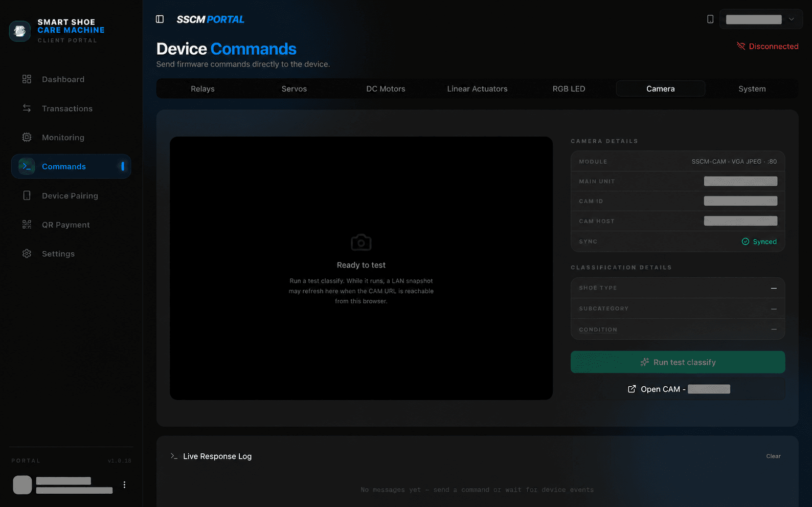The width and height of the screenshot is (812, 507).
Task: Click the "Disconnected" status text
Action: pos(774,46)
